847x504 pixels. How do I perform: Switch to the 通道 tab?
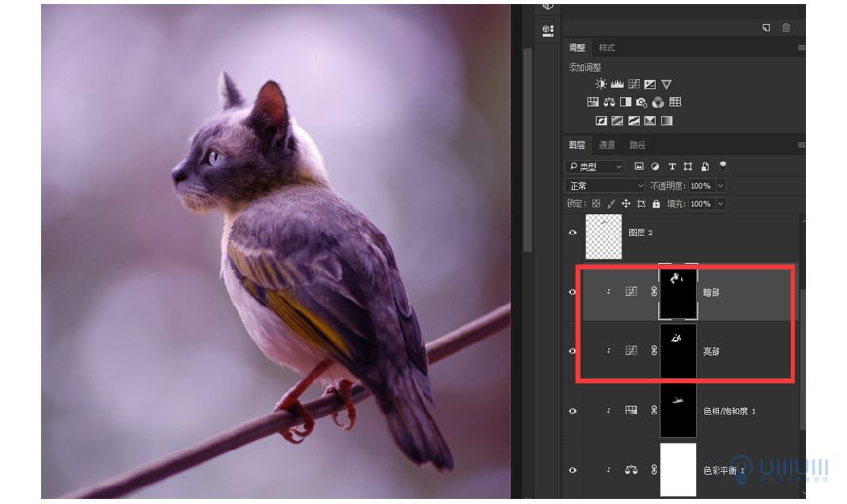(607, 145)
